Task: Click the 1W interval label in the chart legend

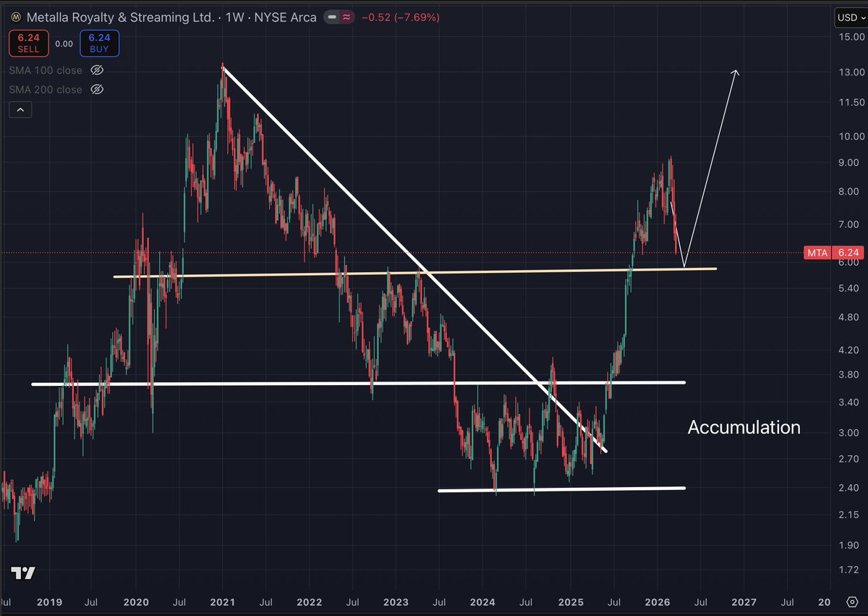Action: point(234,16)
